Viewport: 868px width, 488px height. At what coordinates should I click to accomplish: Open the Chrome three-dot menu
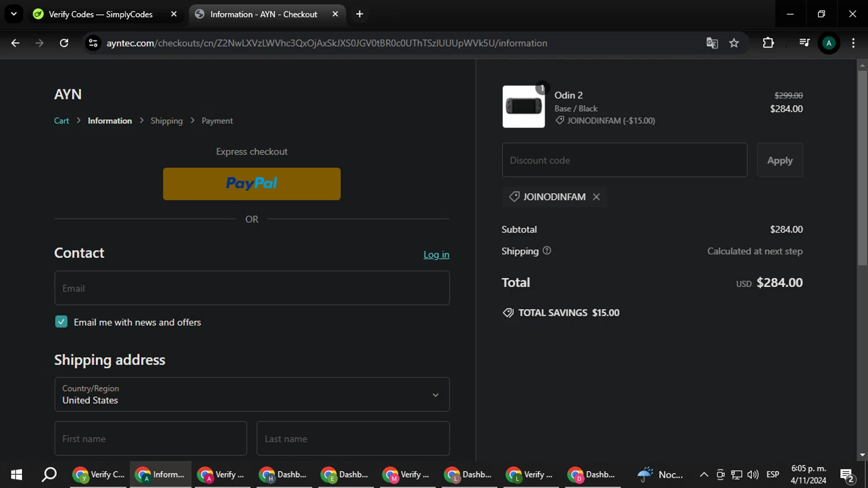(x=853, y=43)
